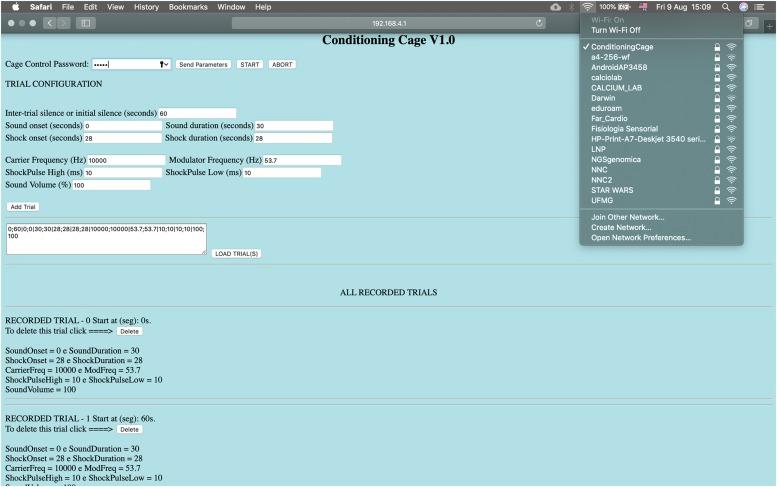The width and height of the screenshot is (777, 487).
Task: Toggle the Safari sidebar button
Action: (85, 23)
